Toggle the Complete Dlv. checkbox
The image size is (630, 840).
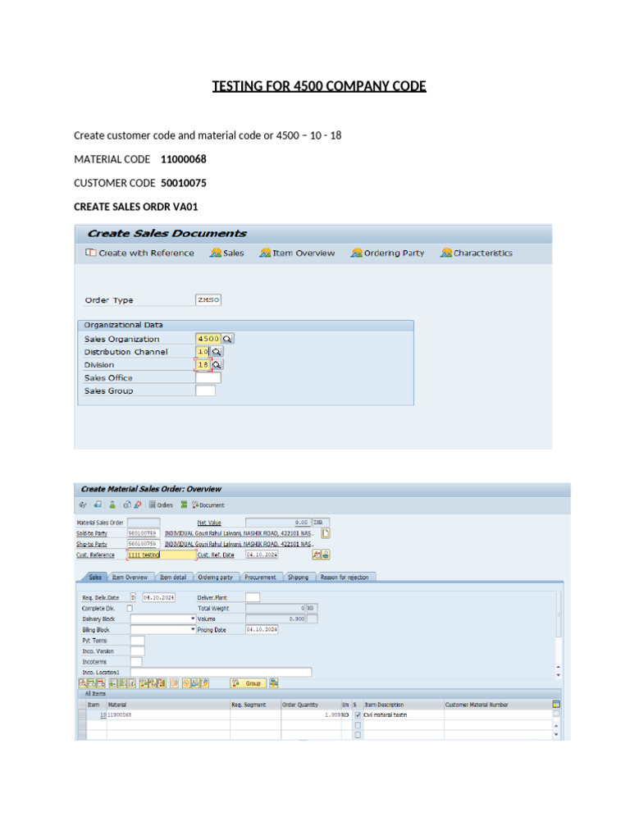[130, 608]
